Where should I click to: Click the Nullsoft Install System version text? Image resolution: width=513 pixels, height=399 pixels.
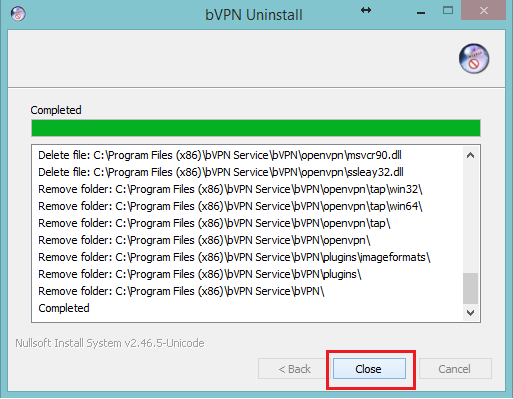click(110, 343)
